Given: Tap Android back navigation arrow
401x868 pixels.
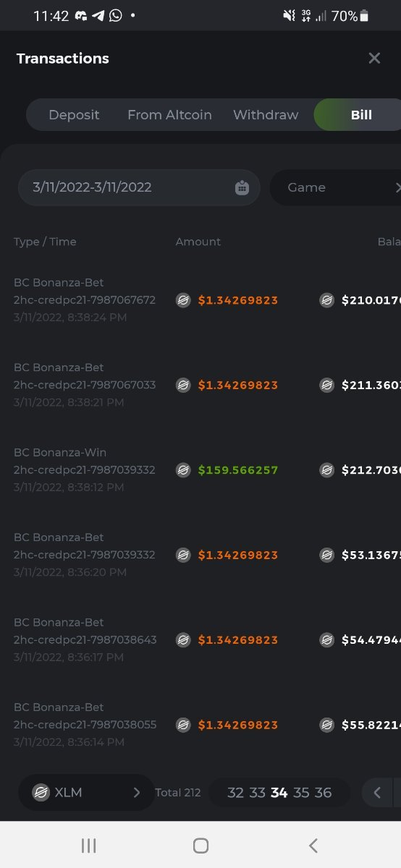Looking at the screenshot, I should pyautogui.click(x=313, y=846).
